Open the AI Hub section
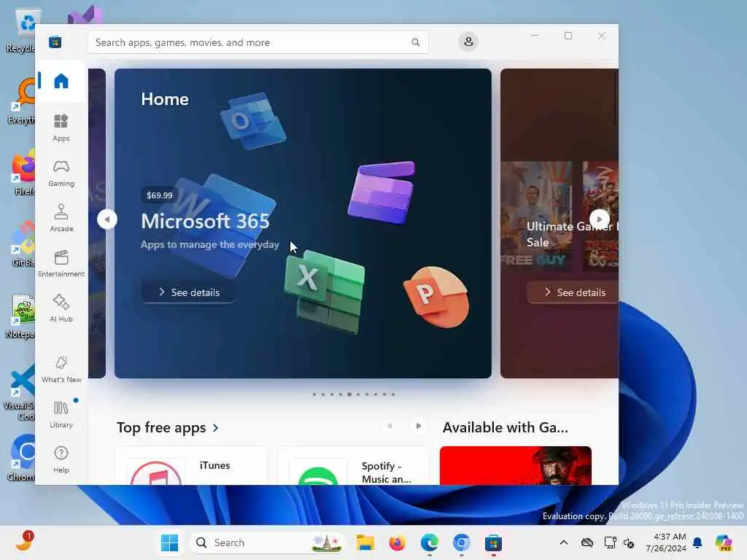The image size is (747, 560). click(61, 308)
